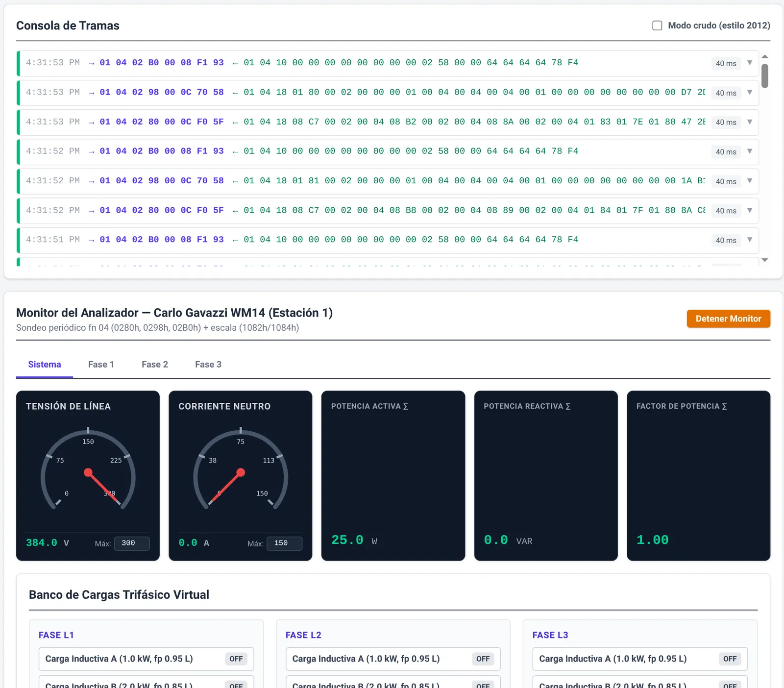Enable Modo crudo (estilo 2012) checkbox

(657, 25)
